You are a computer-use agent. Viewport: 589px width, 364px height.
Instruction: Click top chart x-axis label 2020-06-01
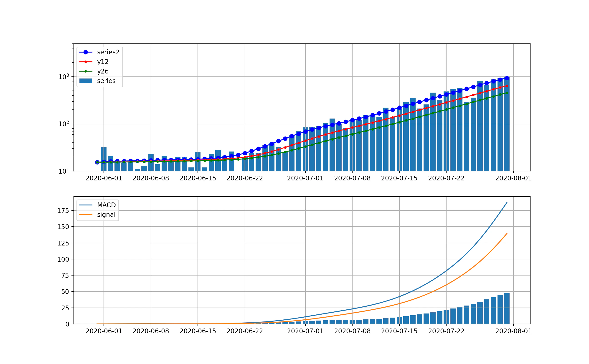tap(104, 178)
